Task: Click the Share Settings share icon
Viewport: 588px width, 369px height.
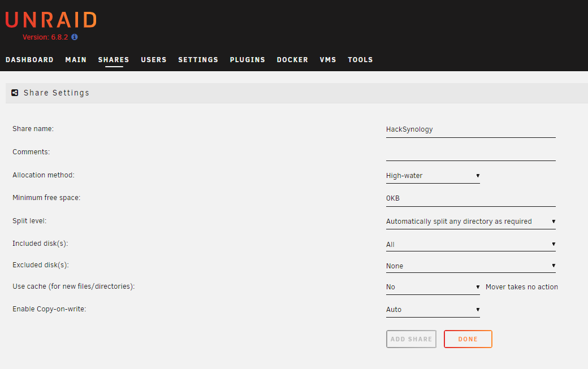Action: click(15, 93)
